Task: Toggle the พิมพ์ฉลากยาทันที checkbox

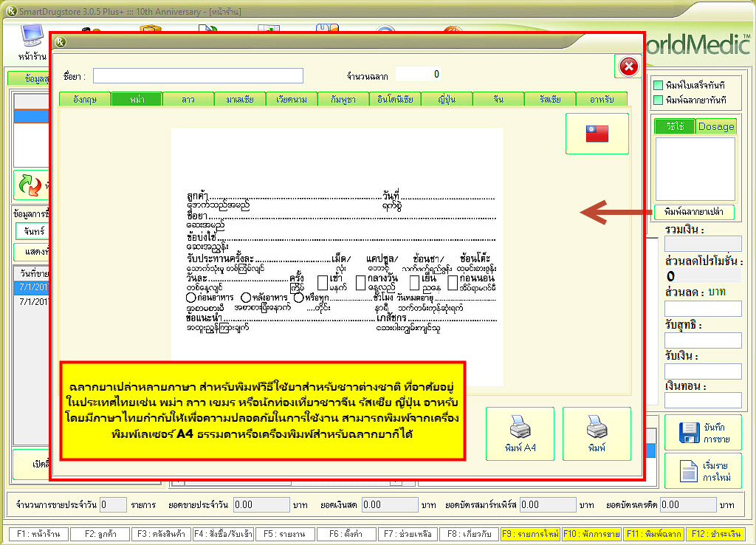Action: point(658,100)
